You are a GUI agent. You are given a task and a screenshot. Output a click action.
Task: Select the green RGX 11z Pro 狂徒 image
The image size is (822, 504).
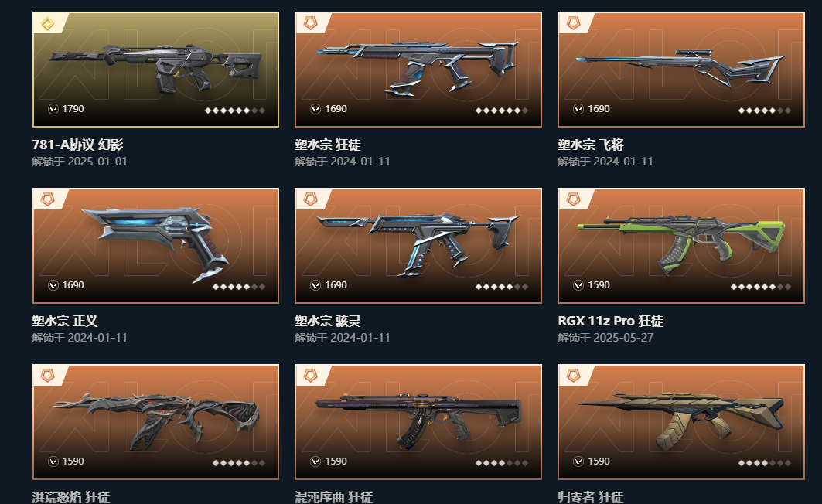pos(681,243)
